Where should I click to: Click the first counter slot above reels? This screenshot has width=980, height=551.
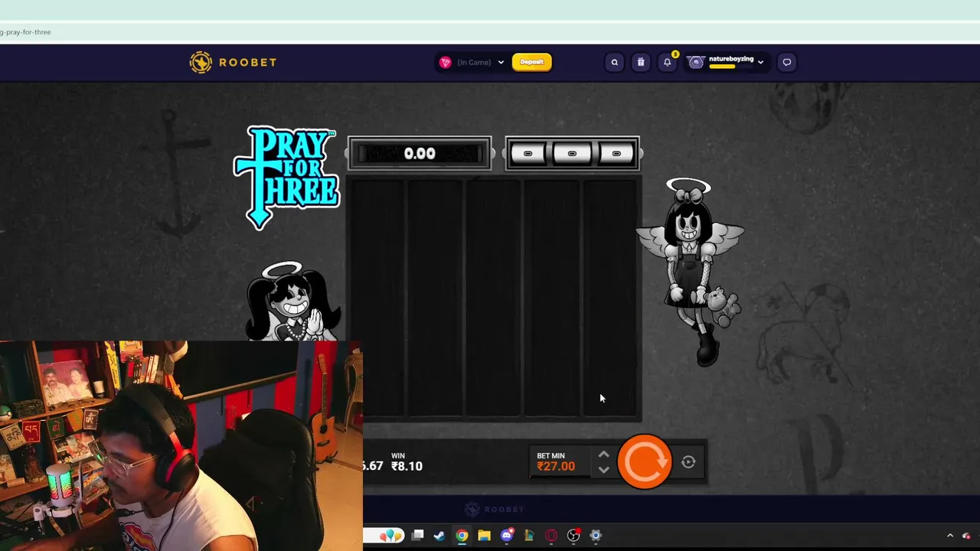point(528,154)
